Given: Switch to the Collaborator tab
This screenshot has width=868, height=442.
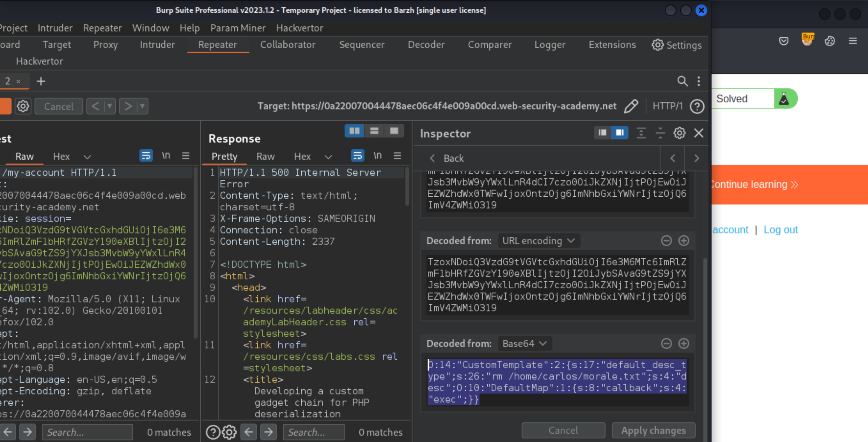Looking at the screenshot, I should point(288,45).
